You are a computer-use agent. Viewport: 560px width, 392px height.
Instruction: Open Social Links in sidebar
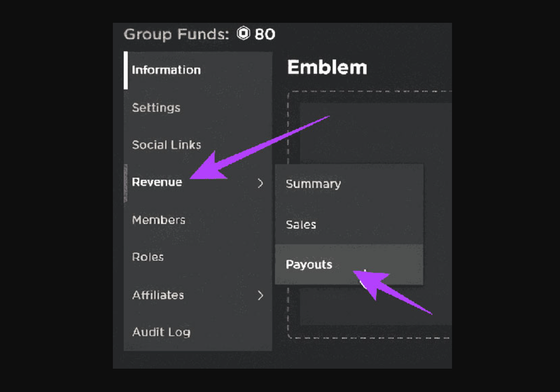[167, 145]
